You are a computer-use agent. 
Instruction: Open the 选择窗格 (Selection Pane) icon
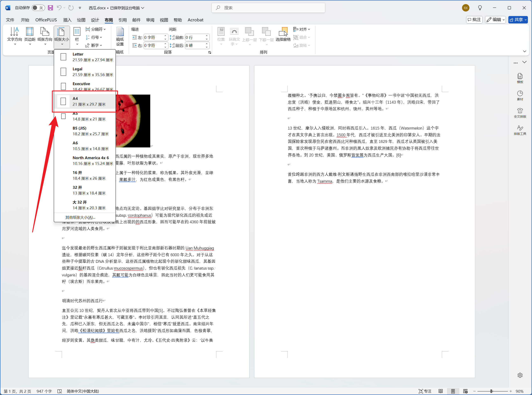[x=283, y=34]
